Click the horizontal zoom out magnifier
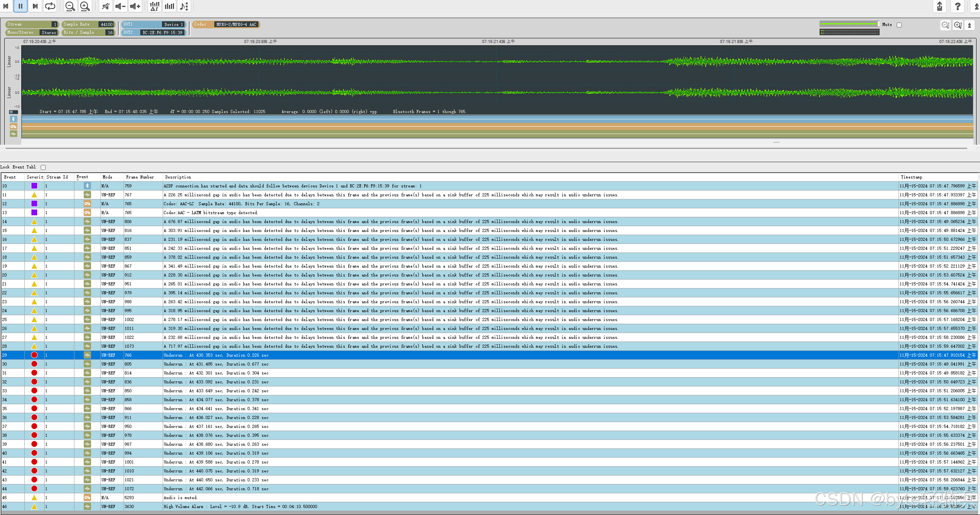The image size is (980, 515). coord(70,6)
